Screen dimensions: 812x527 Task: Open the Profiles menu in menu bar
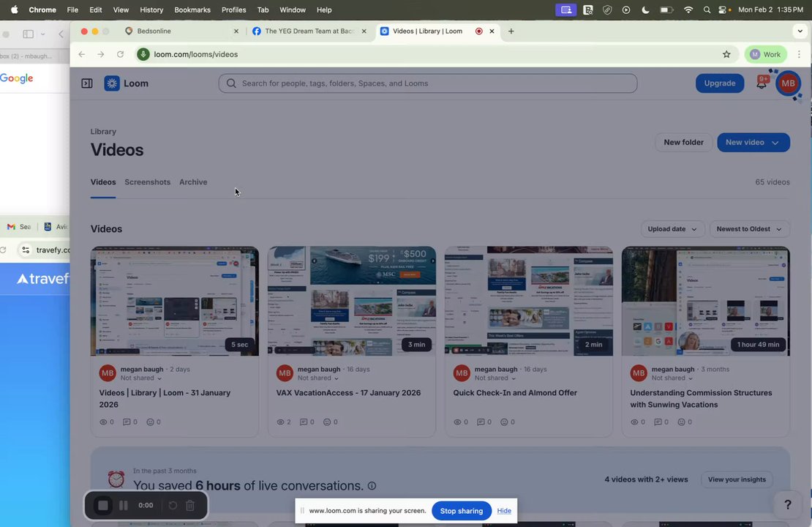233,10
